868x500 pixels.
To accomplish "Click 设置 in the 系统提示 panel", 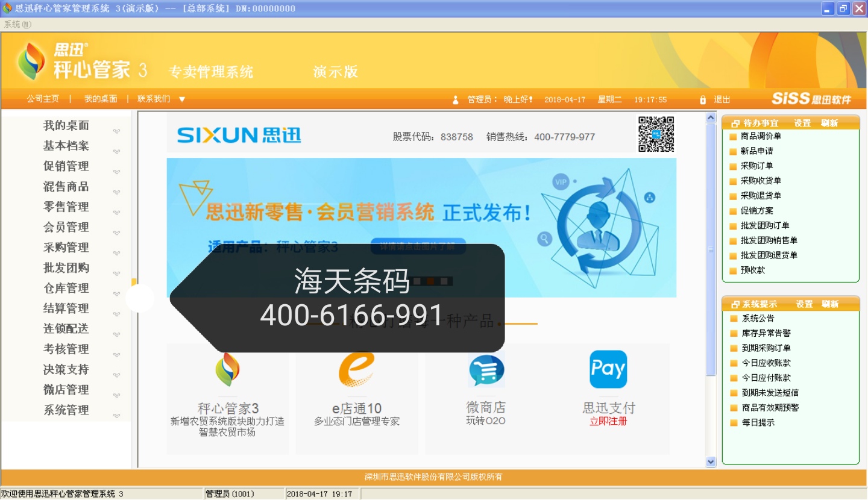I will (804, 304).
